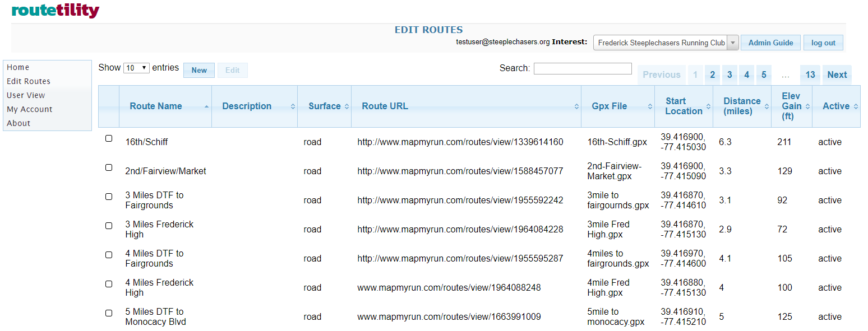Check the 3 Miles Frederick High row
Image resolution: width=868 pixels, height=331 pixels.
click(x=109, y=226)
